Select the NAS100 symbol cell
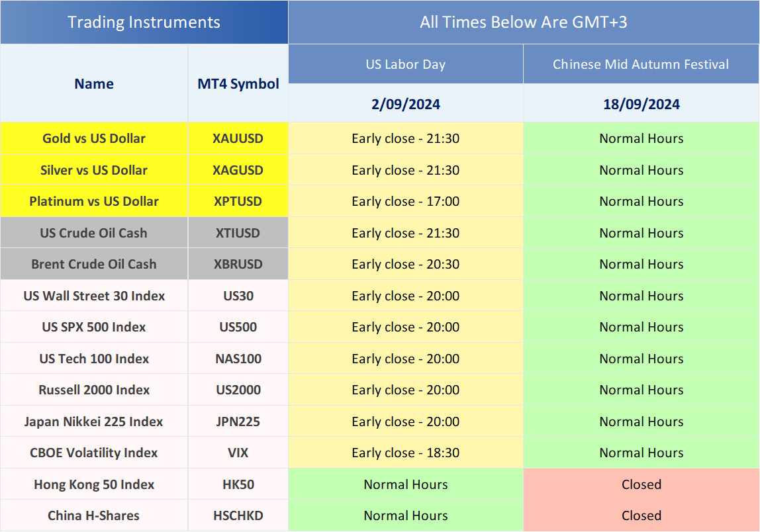 (238, 359)
